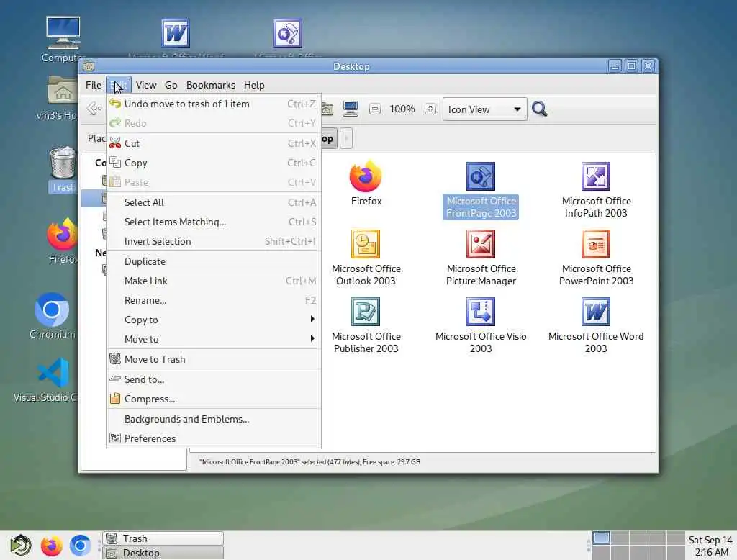
Task: Click the Computer toolbar icon
Action: (351, 109)
